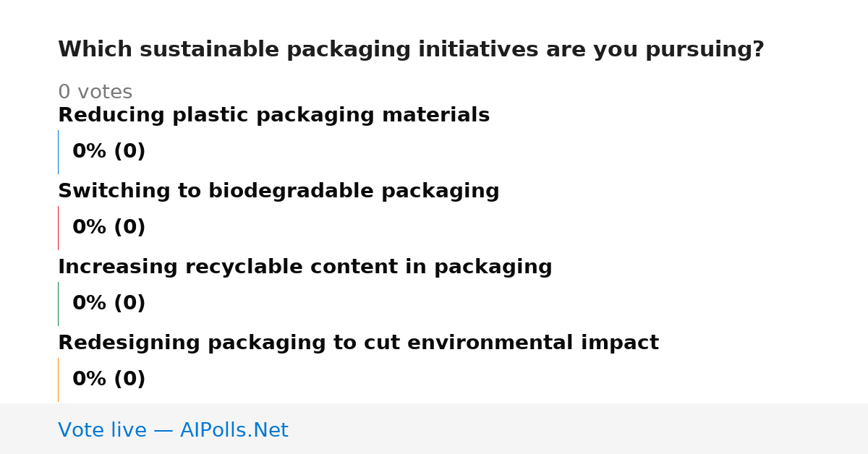The width and height of the screenshot is (868, 454).
Task: Click the 0% (0) result for Redesigning packaging
Action: tap(109, 380)
